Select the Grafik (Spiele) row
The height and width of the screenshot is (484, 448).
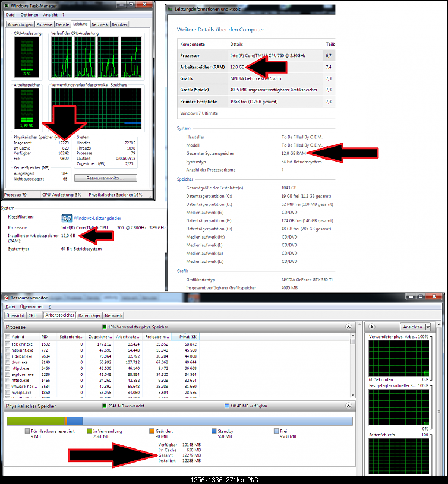(256, 90)
